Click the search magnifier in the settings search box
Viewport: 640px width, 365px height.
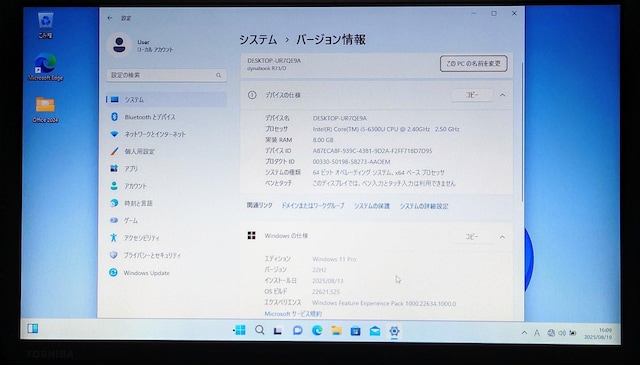218,75
